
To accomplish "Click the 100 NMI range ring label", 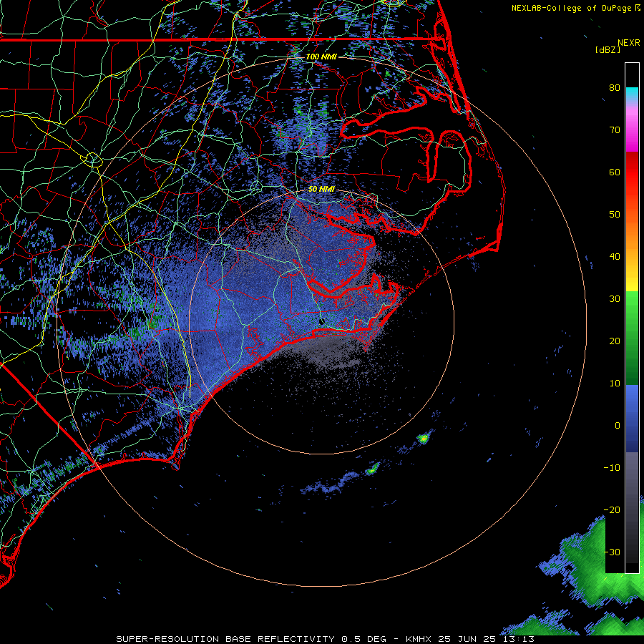I will click(321, 57).
